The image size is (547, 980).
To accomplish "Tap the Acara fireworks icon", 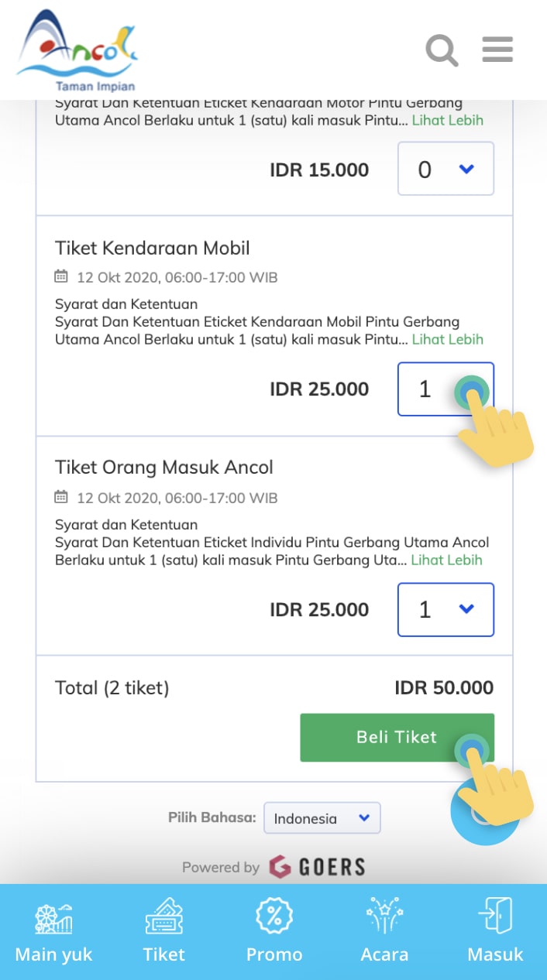I will point(384,918).
